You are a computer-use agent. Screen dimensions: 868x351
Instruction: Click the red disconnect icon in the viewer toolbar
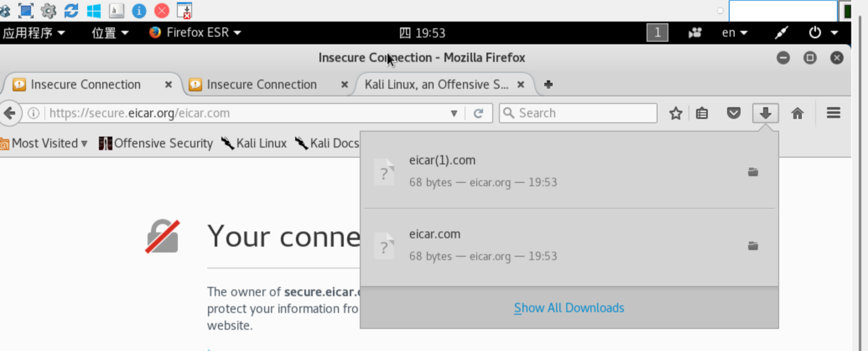(x=162, y=10)
